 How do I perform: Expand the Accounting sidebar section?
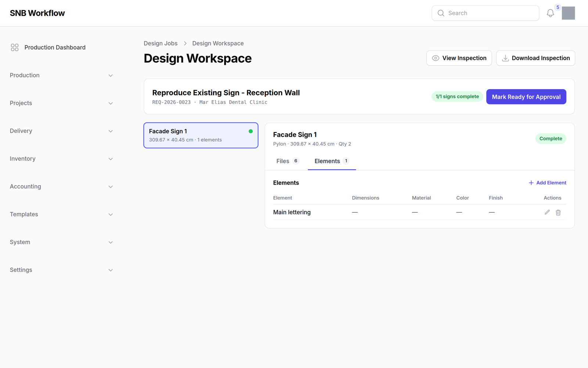tap(61, 187)
